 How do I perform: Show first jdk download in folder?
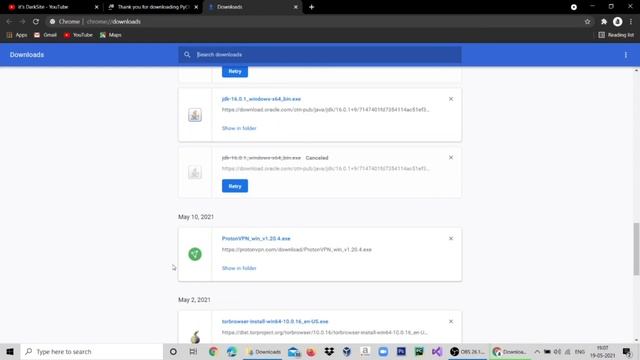tap(239, 128)
